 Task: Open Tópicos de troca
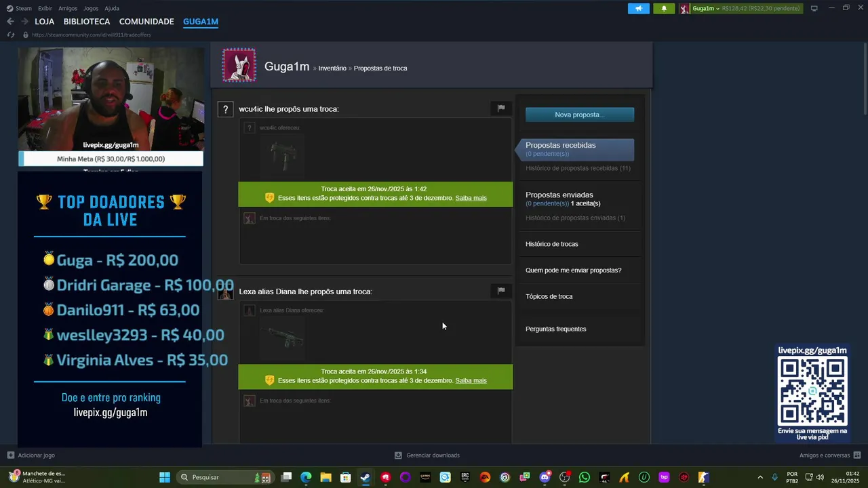(549, 296)
